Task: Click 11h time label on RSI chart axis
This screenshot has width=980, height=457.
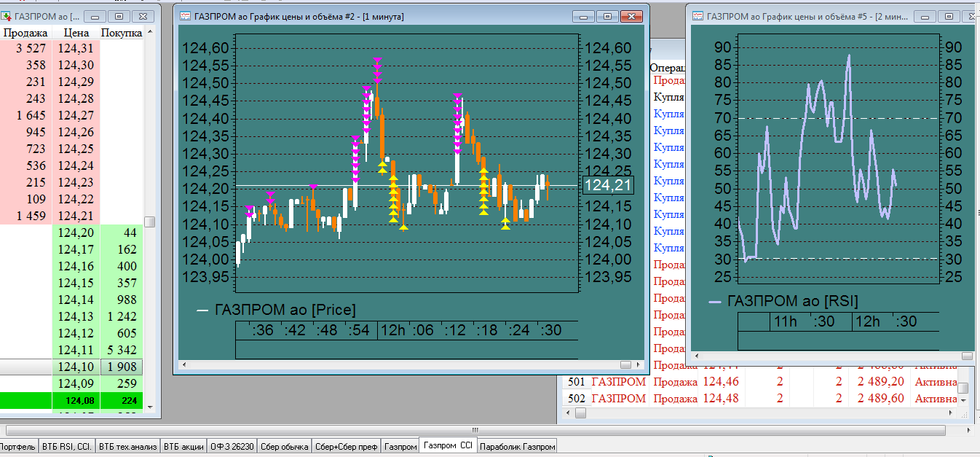Action: click(x=786, y=321)
